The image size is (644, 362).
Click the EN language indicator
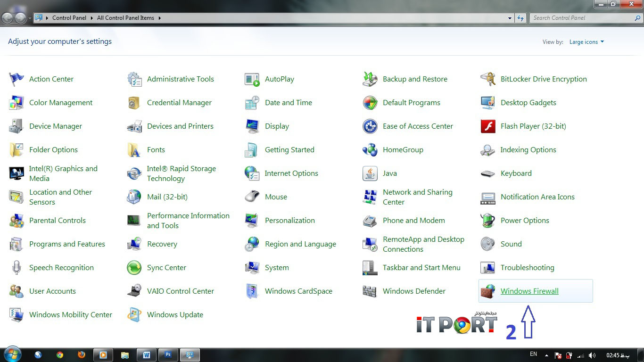coord(533,354)
